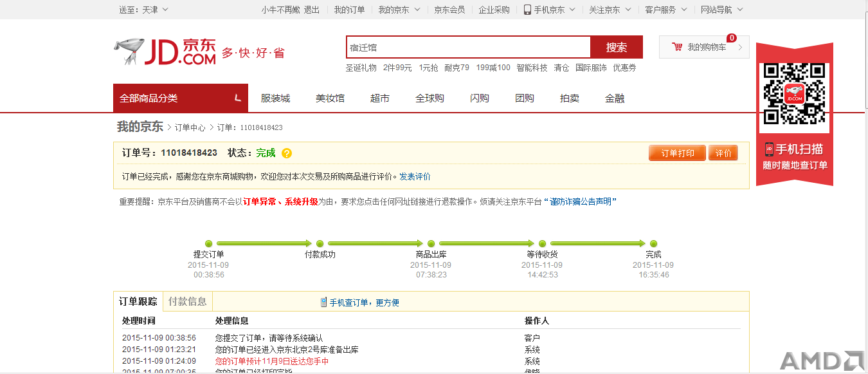This screenshot has height=374, width=868.
Task: Switch to the 付款信息 tab
Action: pyautogui.click(x=188, y=301)
